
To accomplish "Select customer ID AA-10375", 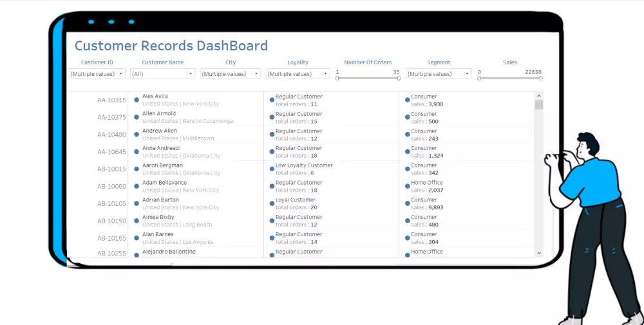I will 111,117.
